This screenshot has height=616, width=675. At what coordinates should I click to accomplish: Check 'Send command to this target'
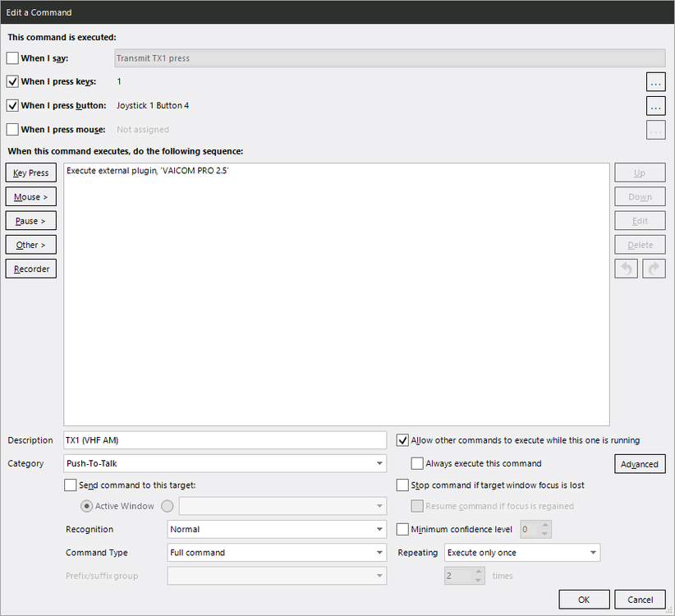70,485
